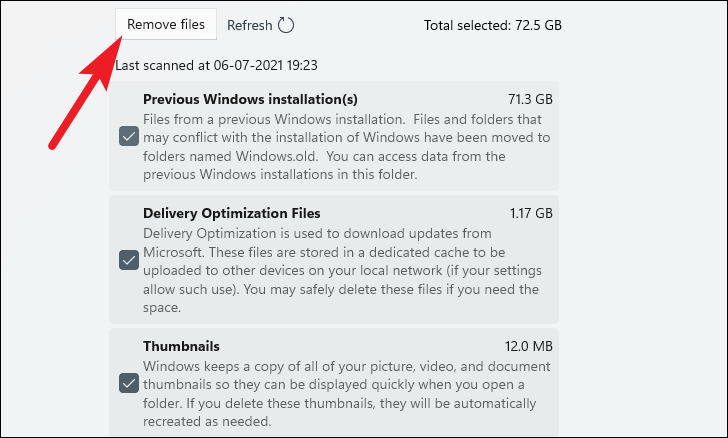Click the Refresh text label
The width and height of the screenshot is (728, 438).
(249, 25)
